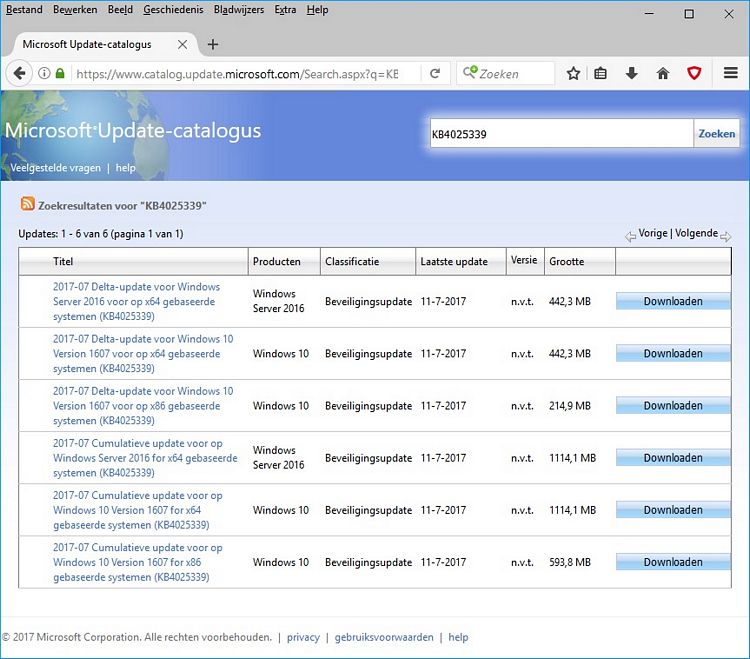Sort by the Classificatie column header
Image resolution: width=750 pixels, height=659 pixels.
click(x=352, y=261)
